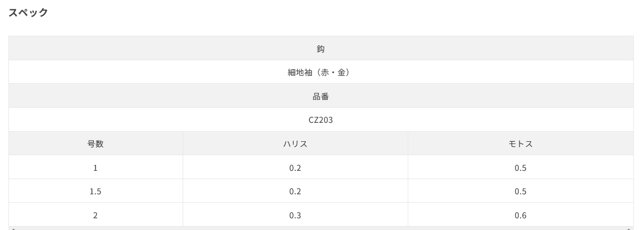The image size is (644, 230).
Task: Click the CZ203 product number
Action: [321, 120]
